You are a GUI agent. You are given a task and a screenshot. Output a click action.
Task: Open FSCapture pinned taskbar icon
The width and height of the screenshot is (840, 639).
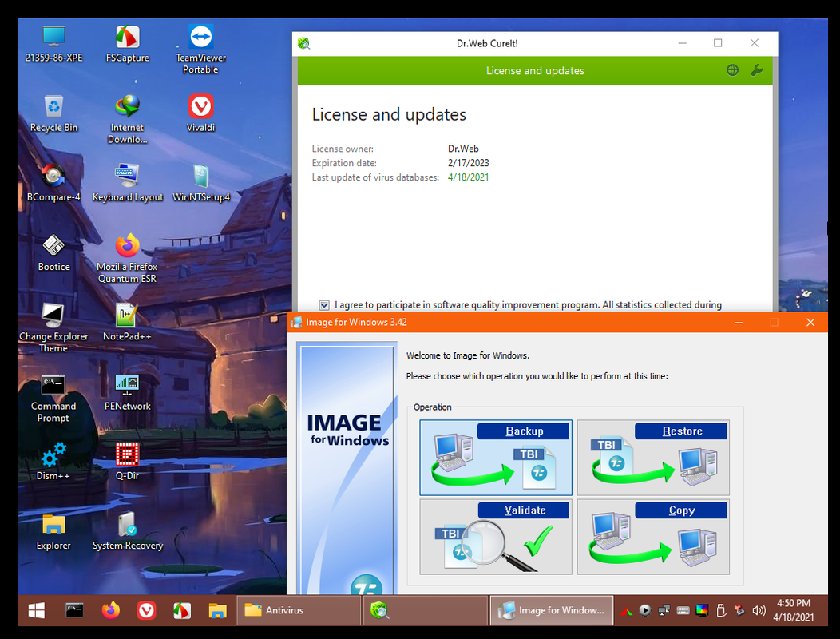[x=182, y=610]
